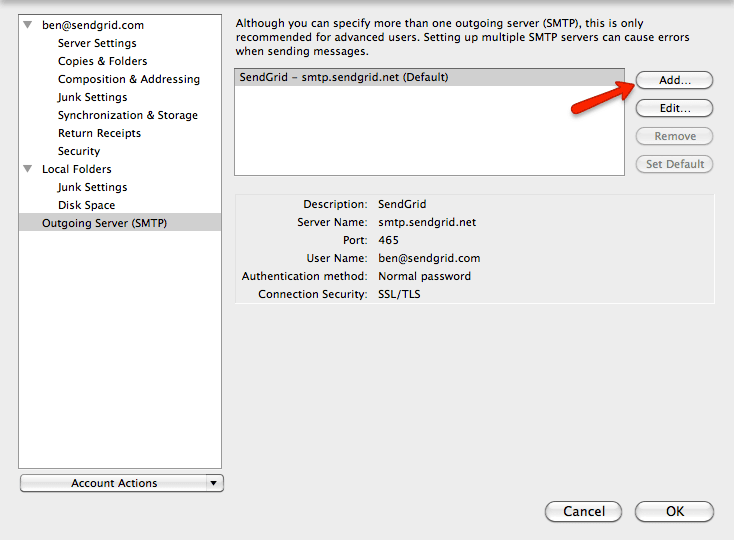Viewport: 734px width, 540px height.
Task: Select SendGrid - smtp.sendgrid.net (Default) server
Action: point(429,77)
